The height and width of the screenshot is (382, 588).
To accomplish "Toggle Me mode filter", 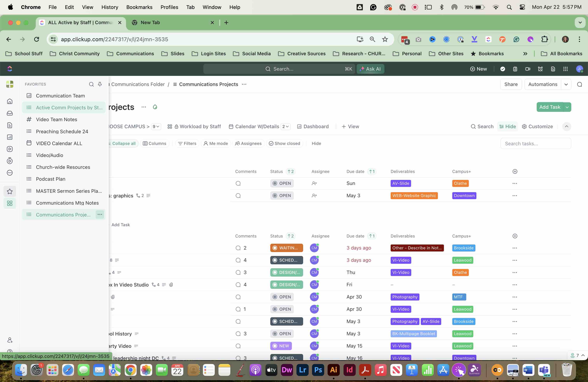I will 216,144.
